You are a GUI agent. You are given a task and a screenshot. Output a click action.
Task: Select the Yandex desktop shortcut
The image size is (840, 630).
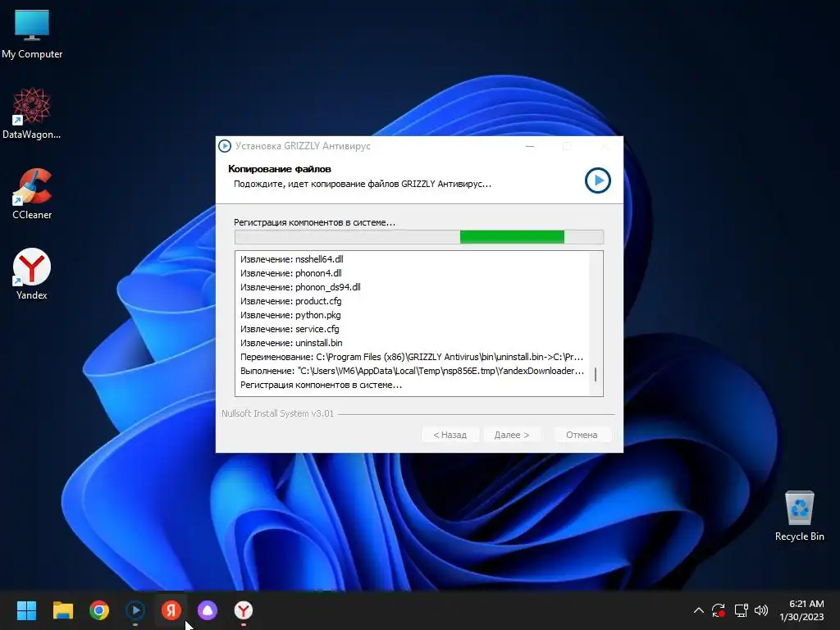[32, 274]
